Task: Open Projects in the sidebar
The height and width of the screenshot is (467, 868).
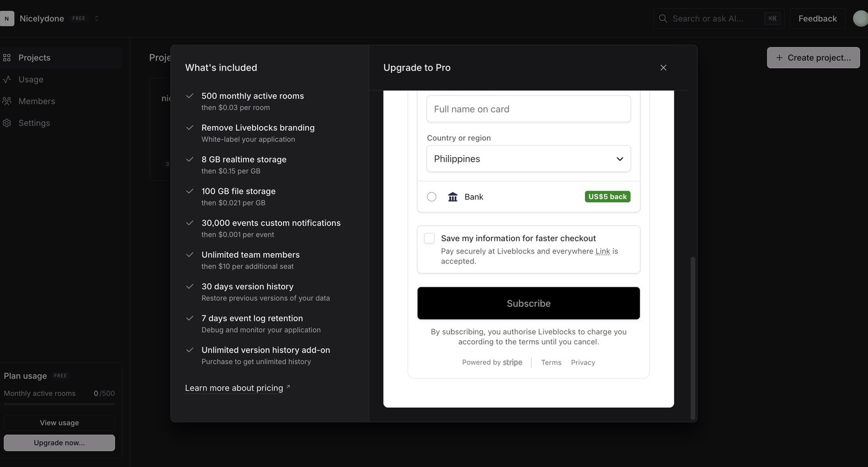Action: pos(61,57)
